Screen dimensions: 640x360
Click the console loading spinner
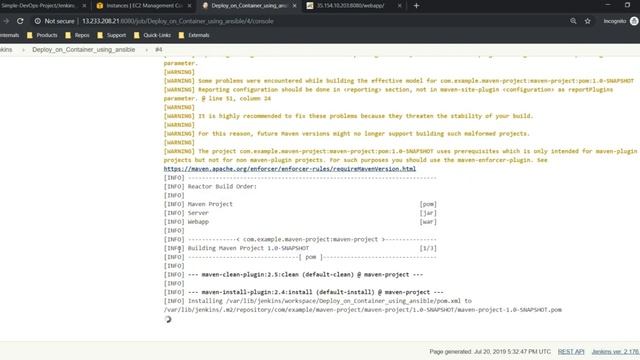pyautogui.click(x=168, y=319)
